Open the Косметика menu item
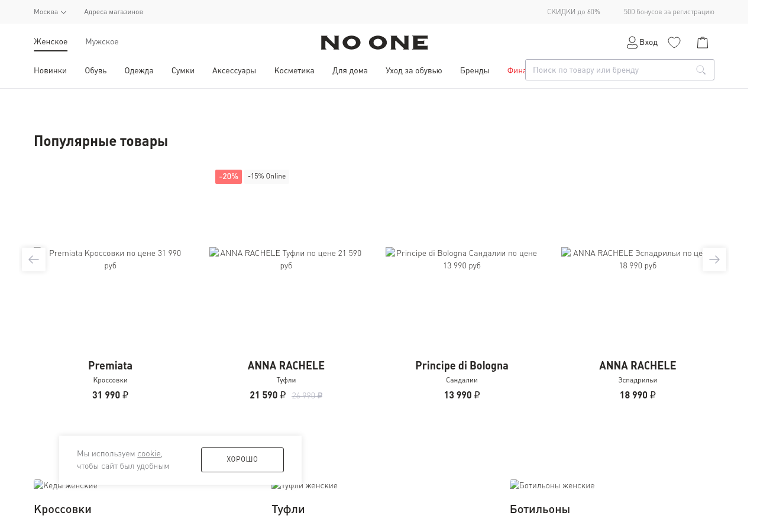 click(x=295, y=70)
